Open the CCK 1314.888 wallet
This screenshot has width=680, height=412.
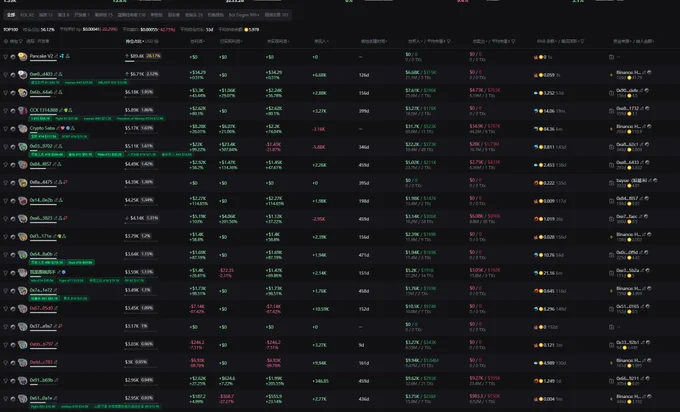click(x=43, y=110)
